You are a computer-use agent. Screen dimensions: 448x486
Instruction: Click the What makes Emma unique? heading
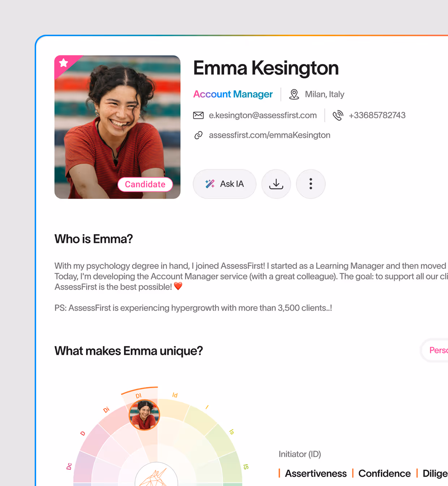(x=129, y=351)
